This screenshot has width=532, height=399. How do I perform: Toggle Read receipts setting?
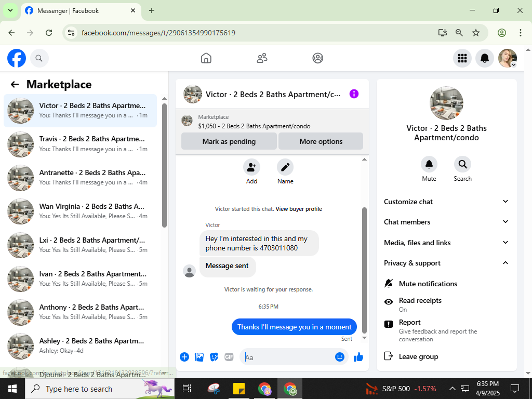pyautogui.click(x=446, y=304)
